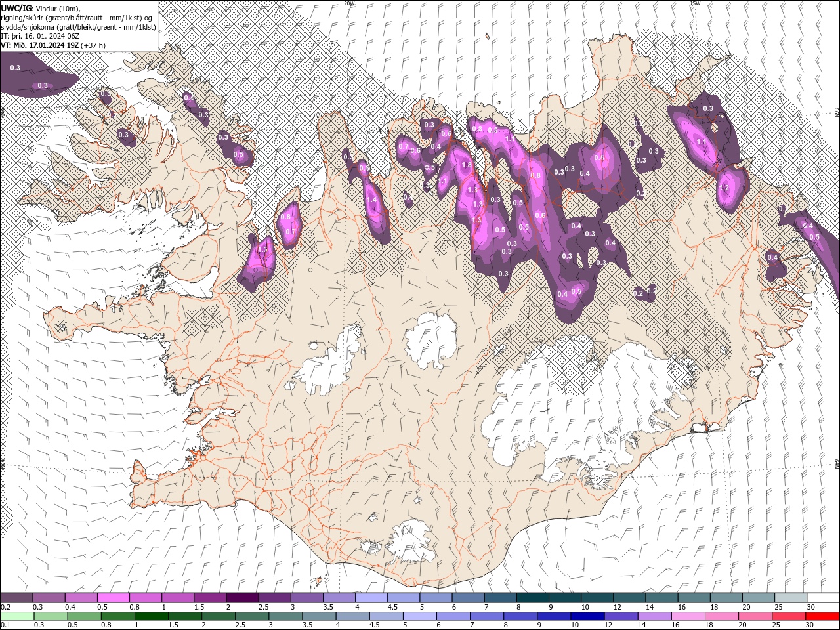Click upper legend swatch between 1 and 1.5

177,598
